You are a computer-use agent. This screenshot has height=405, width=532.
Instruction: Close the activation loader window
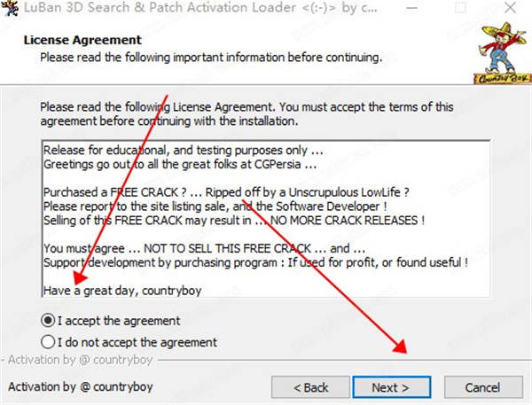tap(510, 7)
